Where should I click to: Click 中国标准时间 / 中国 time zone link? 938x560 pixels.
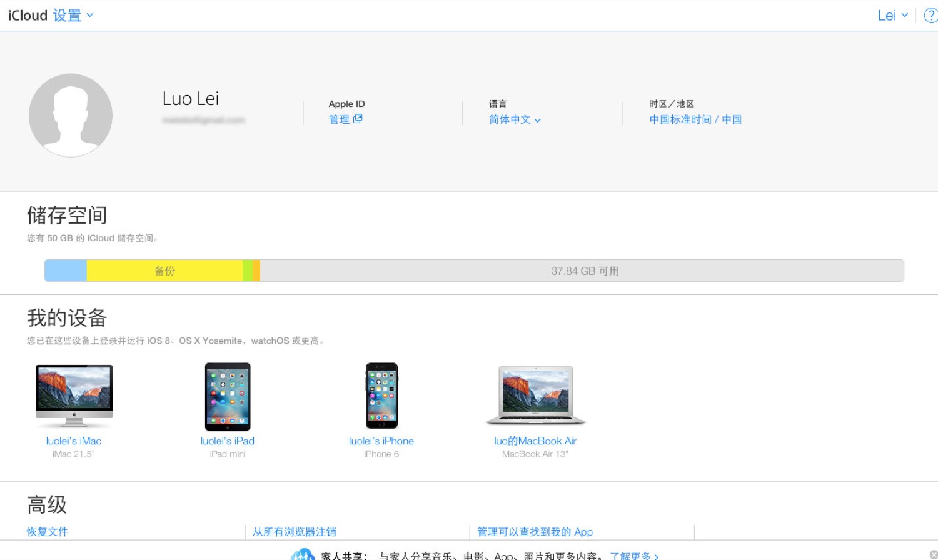pyautogui.click(x=695, y=119)
